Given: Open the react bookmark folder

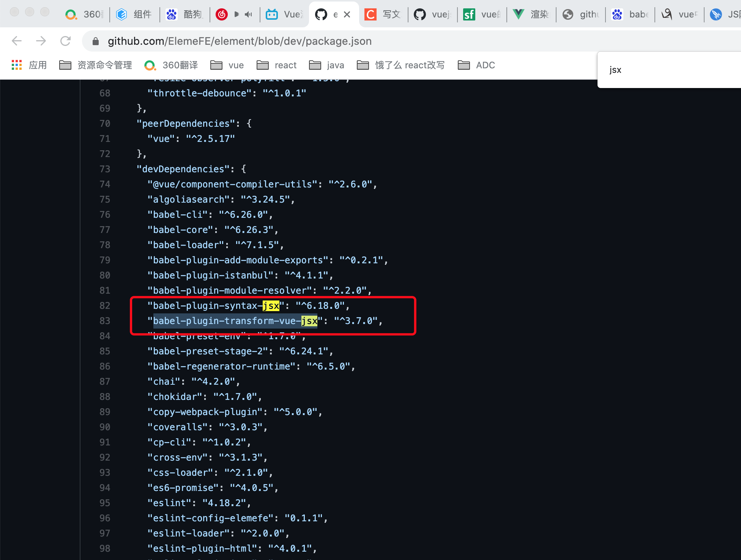Looking at the screenshot, I should 276,65.
